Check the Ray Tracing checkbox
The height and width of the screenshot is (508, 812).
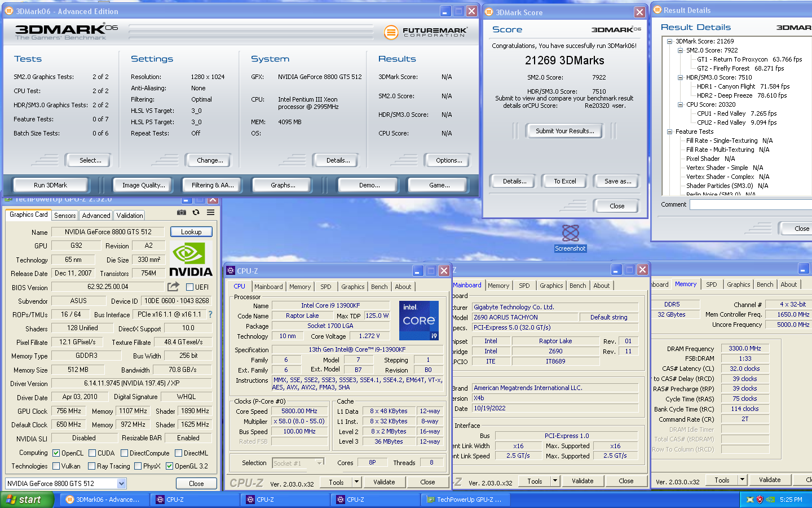point(92,466)
